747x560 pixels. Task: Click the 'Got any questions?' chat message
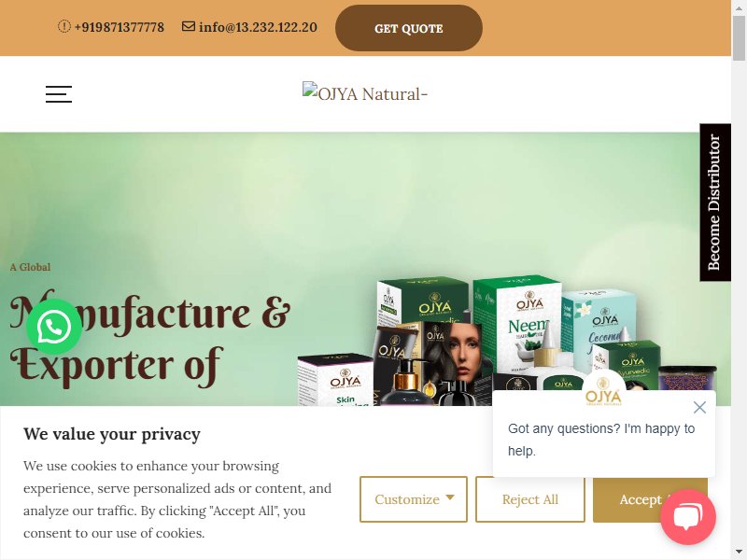click(601, 440)
